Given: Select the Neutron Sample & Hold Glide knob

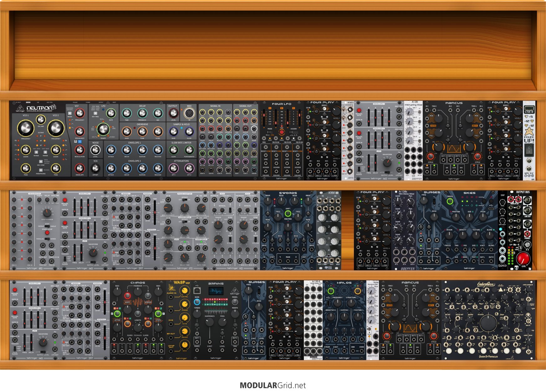Looking at the screenshot, I should [189, 131].
